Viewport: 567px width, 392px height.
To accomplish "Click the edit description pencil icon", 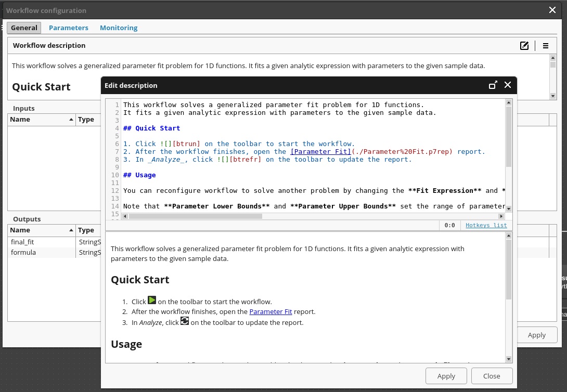I will (524, 46).
